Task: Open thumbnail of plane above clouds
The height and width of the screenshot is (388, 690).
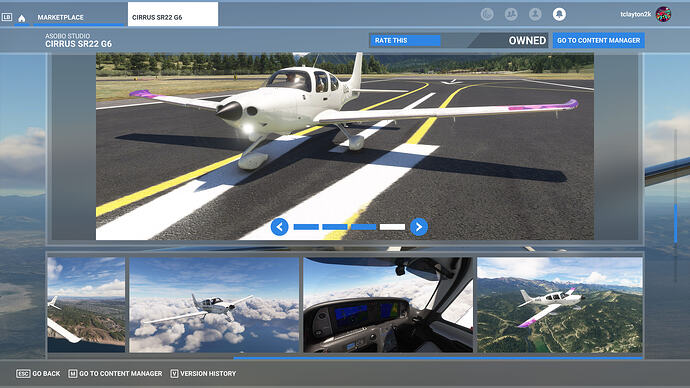Action: pyautogui.click(x=214, y=305)
